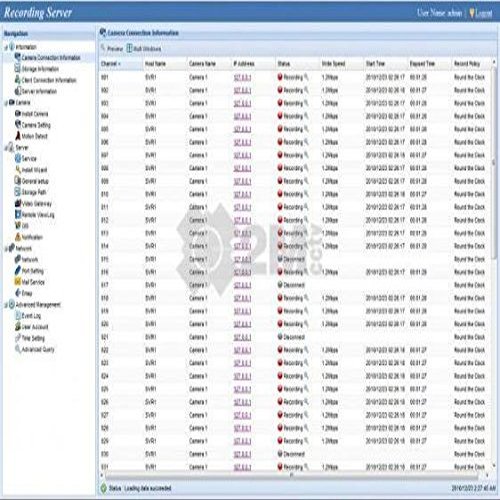Click the Status column header
This screenshot has height=500, width=500.
tap(297, 64)
